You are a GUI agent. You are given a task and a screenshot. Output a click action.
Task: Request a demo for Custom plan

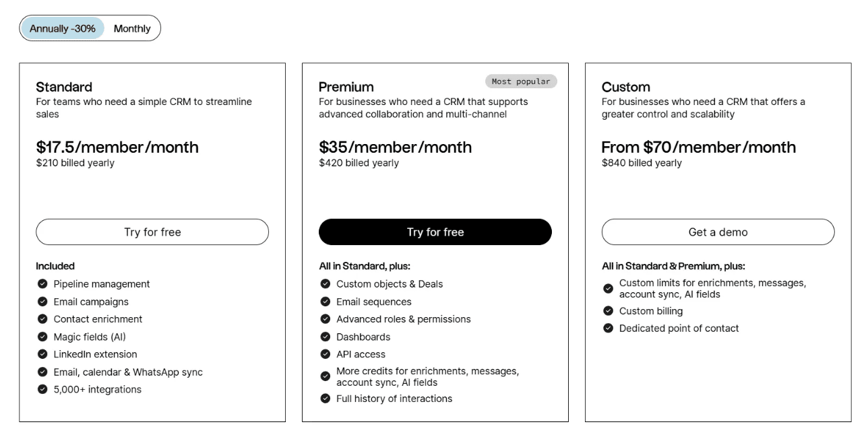[718, 232]
